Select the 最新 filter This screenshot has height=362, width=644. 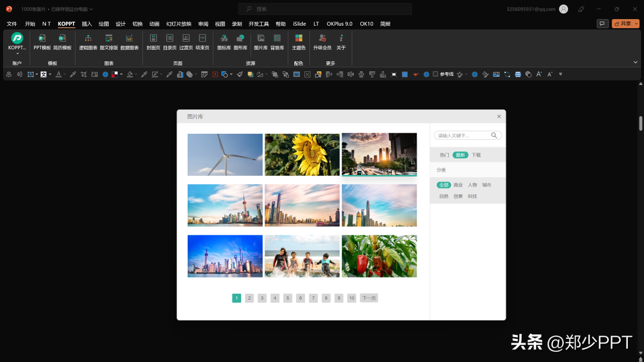click(460, 155)
